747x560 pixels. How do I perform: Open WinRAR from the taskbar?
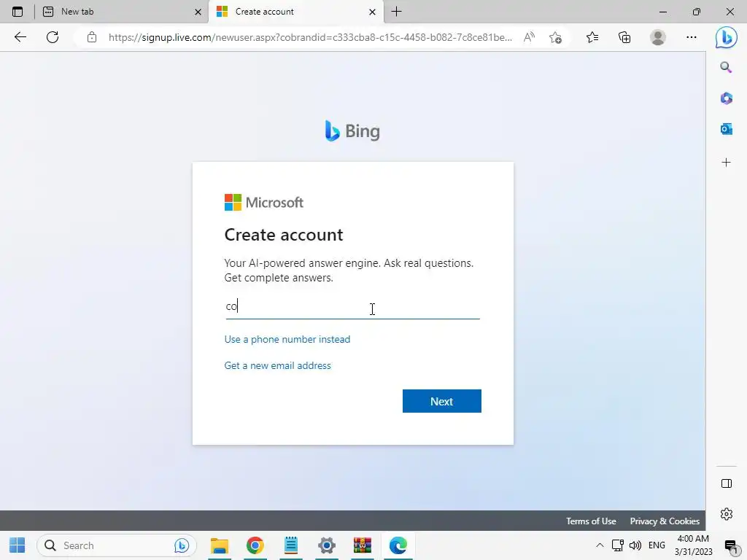[x=363, y=545]
